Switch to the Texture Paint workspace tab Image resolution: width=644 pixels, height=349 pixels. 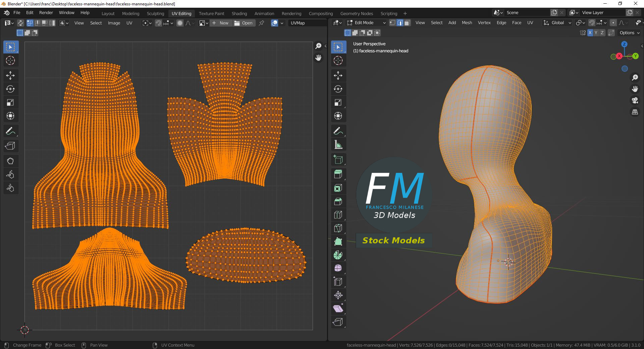[211, 13]
